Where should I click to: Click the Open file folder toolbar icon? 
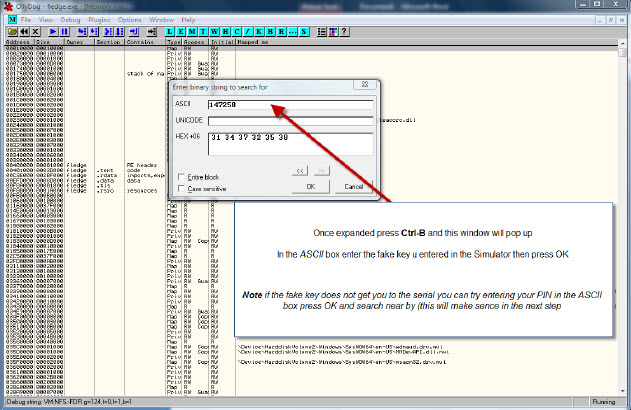pos(12,31)
